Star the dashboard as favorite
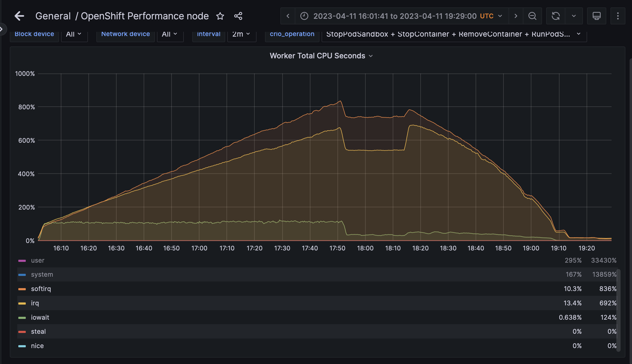Image resolution: width=632 pixels, height=364 pixels. 220,16
